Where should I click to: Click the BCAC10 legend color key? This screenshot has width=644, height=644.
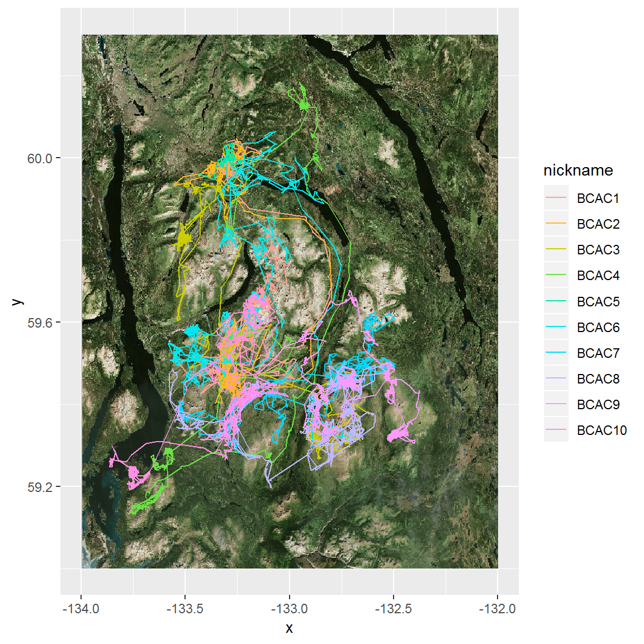[556, 430]
